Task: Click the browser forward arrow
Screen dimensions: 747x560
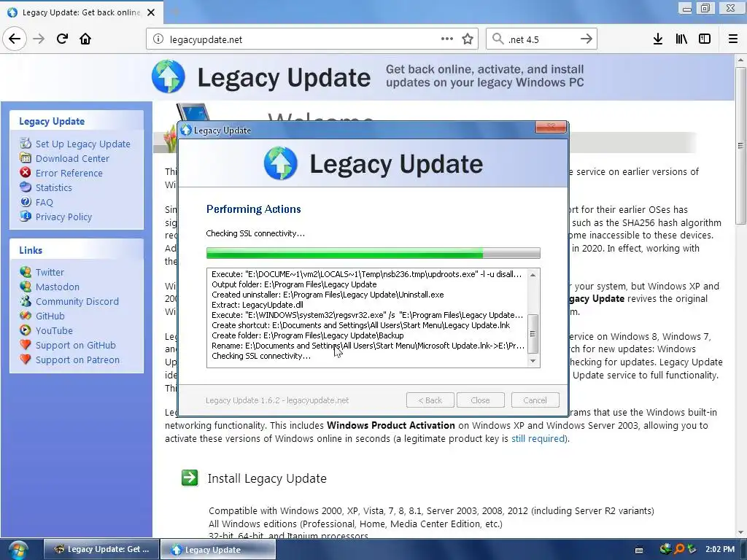Action: click(x=39, y=39)
